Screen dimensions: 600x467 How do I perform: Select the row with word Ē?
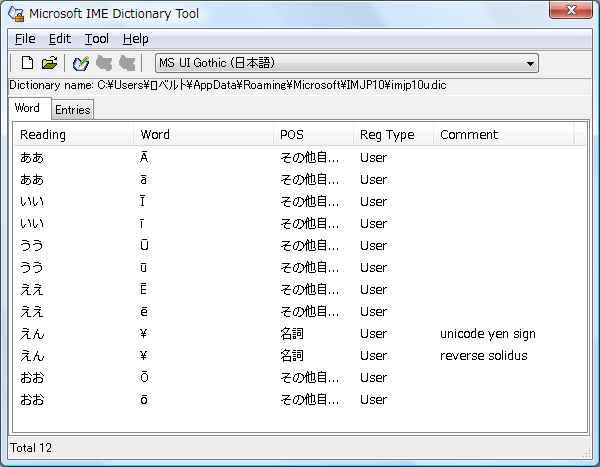(x=300, y=289)
